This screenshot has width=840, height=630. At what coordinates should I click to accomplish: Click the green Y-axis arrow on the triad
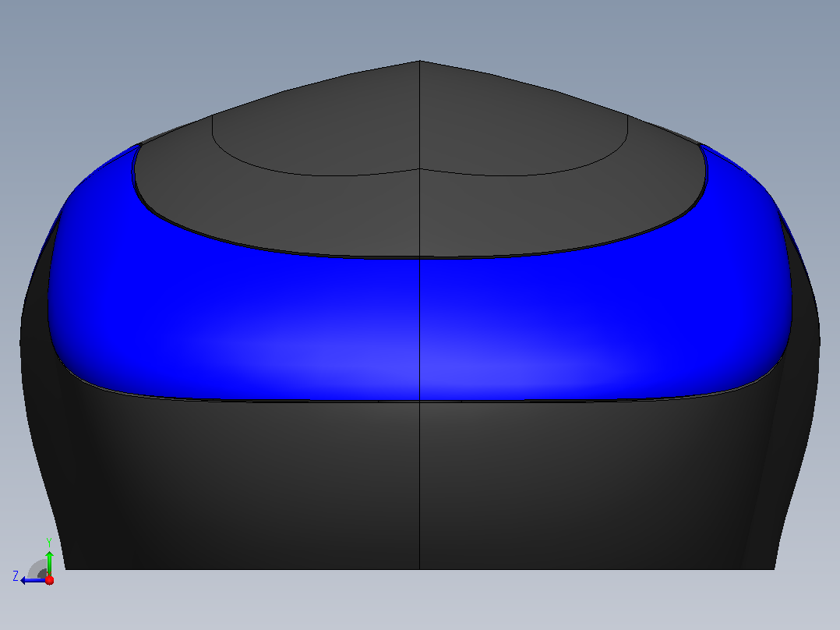(49, 562)
